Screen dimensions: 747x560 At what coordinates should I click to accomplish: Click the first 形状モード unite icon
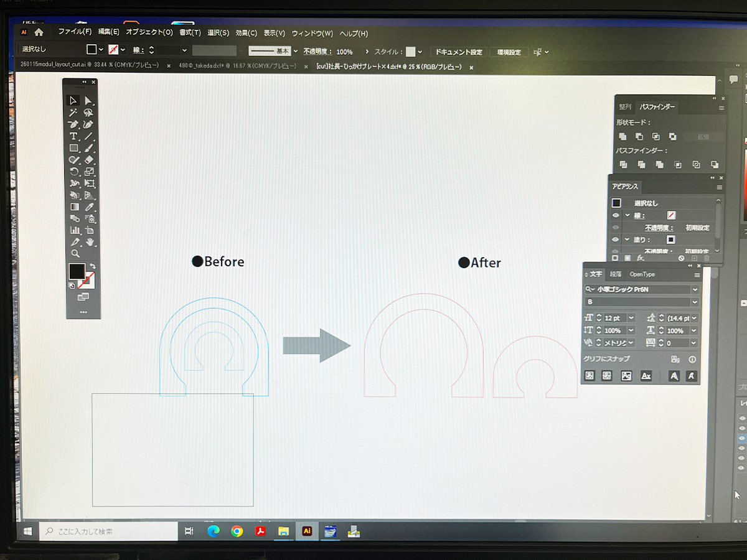622,136
